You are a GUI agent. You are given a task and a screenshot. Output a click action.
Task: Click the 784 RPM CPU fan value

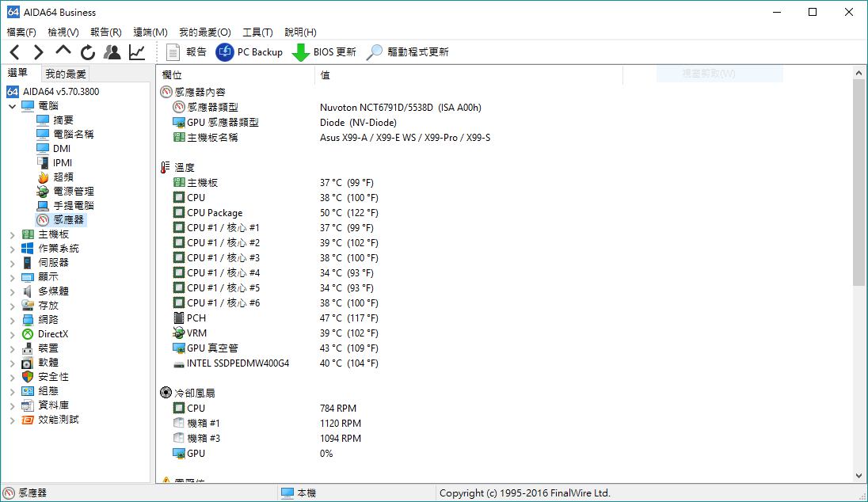click(338, 408)
